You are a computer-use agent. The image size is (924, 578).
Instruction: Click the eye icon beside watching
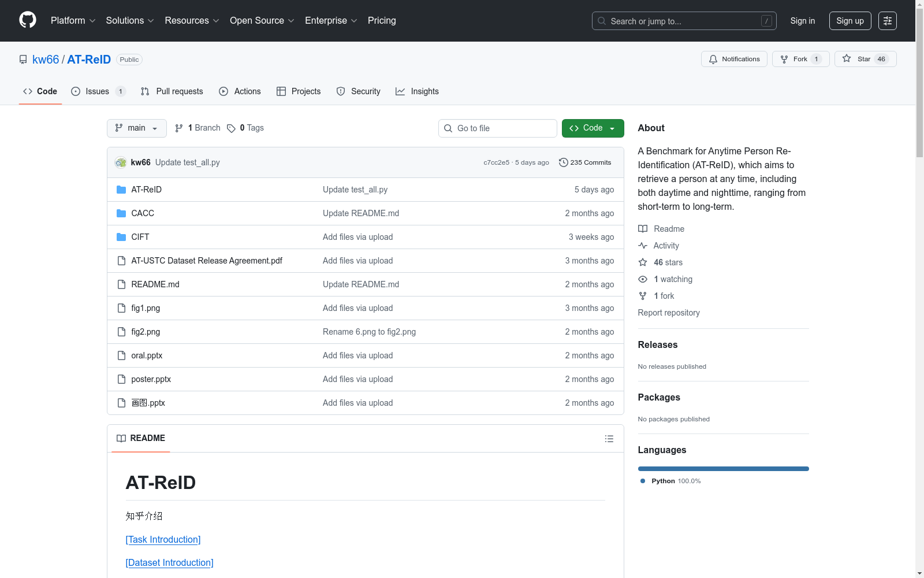pyautogui.click(x=643, y=279)
